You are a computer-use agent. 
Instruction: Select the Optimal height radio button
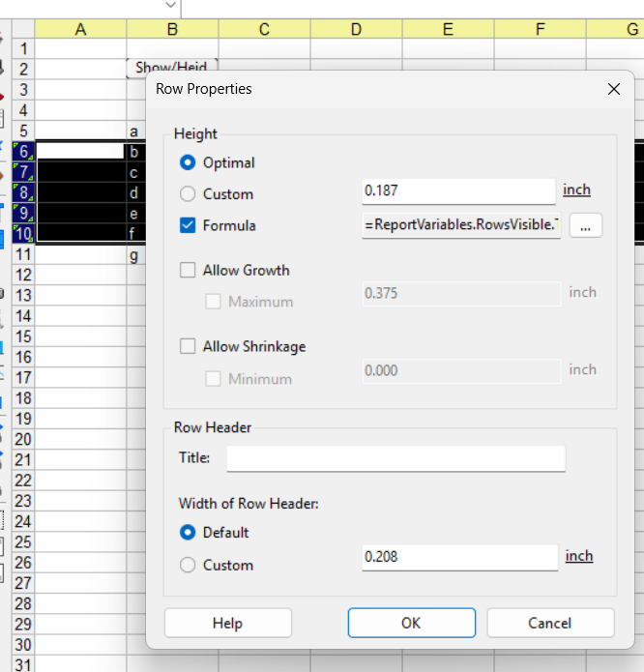point(188,162)
